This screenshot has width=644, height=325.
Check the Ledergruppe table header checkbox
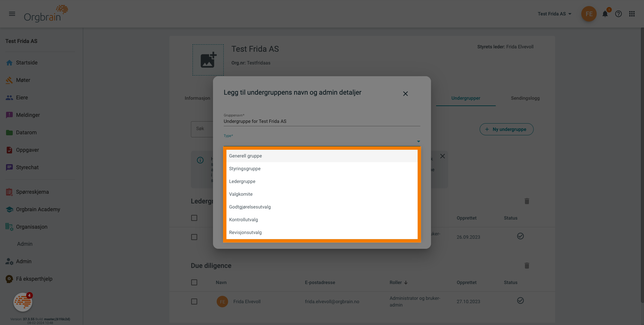pyautogui.click(x=194, y=218)
